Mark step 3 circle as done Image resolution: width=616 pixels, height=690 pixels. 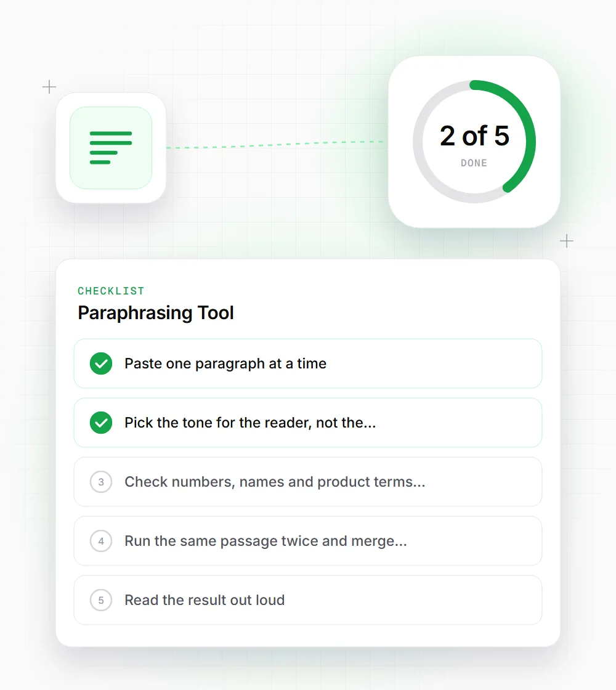[101, 482]
